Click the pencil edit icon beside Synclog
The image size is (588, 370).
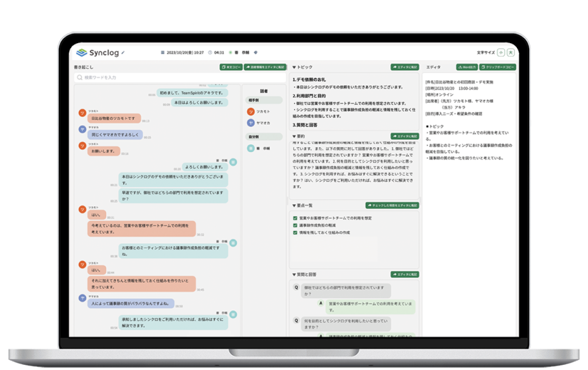pyautogui.click(x=123, y=53)
